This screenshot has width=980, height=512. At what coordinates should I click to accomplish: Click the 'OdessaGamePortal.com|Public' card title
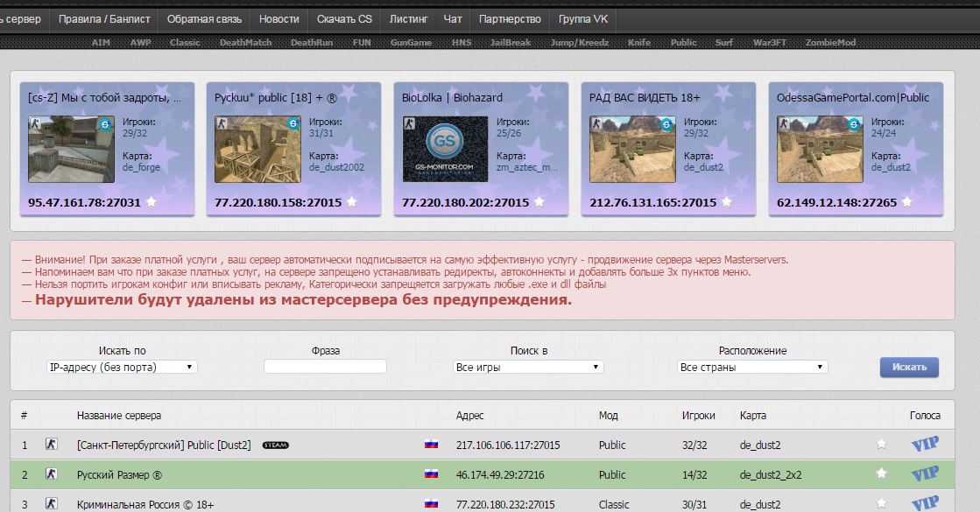pos(852,97)
